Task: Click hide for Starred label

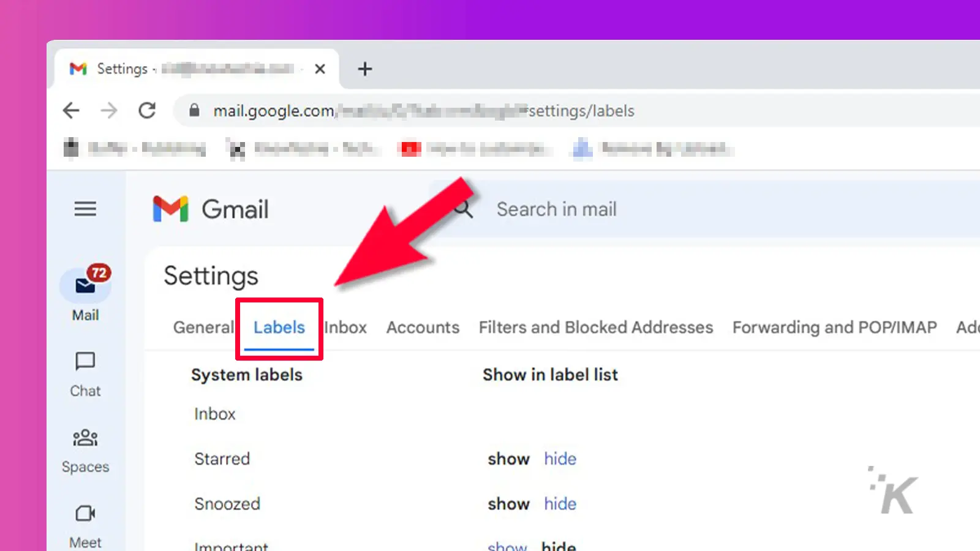Action: tap(560, 459)
